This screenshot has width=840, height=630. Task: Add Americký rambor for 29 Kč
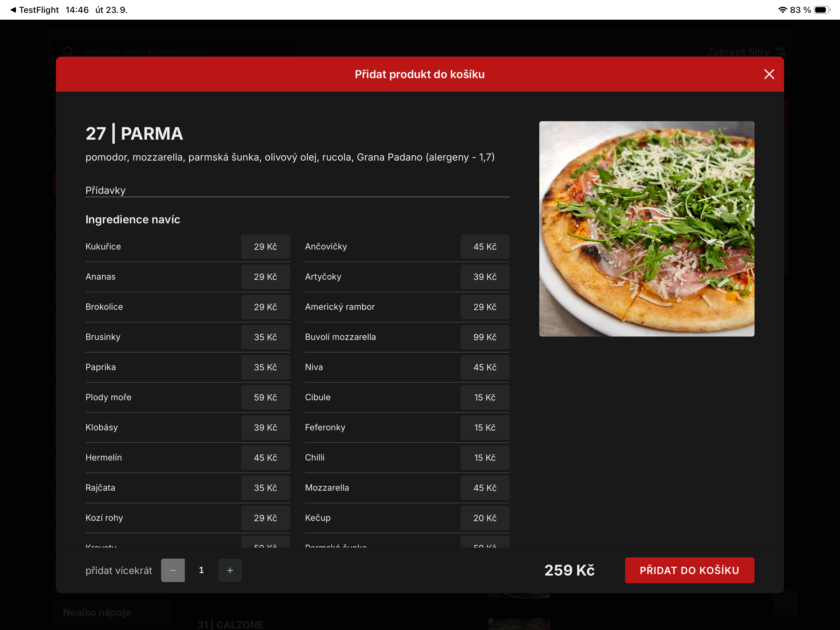click(x=485, y=307)
